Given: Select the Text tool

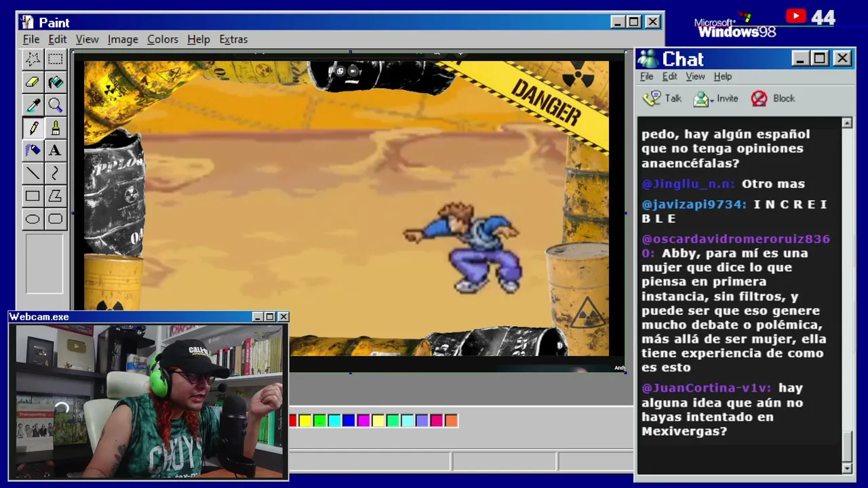Looking at the screenshot, I should point(56,150).
